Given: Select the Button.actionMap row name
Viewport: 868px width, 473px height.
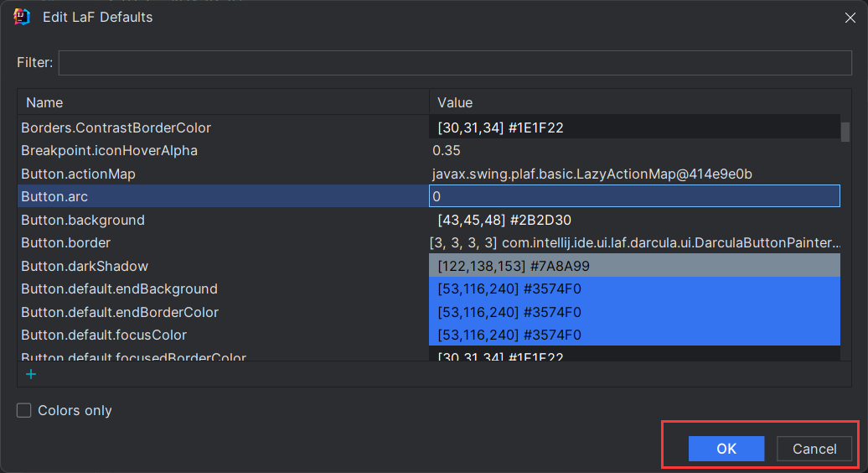Looking at the screenshot, I should coord(78,174).
